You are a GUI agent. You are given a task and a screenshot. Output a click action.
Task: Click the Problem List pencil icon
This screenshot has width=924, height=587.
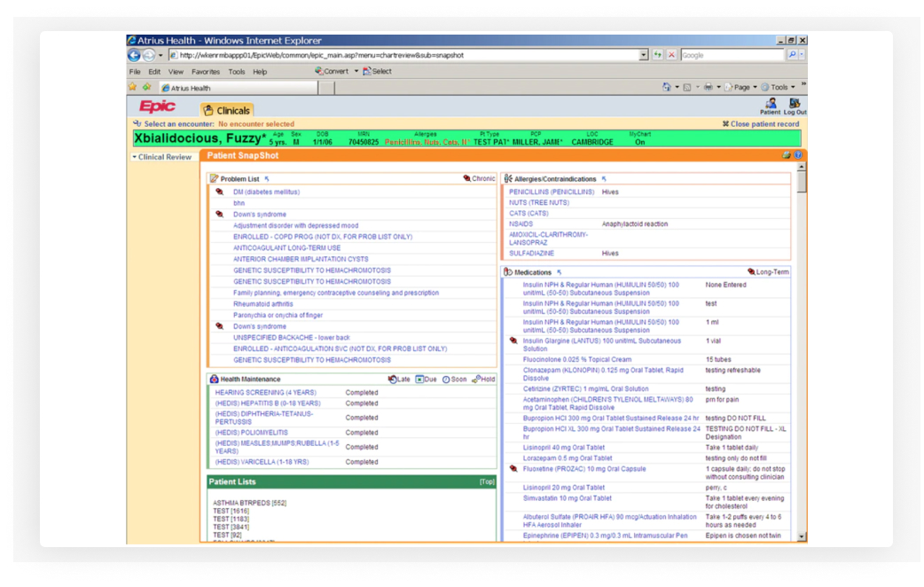214,179
